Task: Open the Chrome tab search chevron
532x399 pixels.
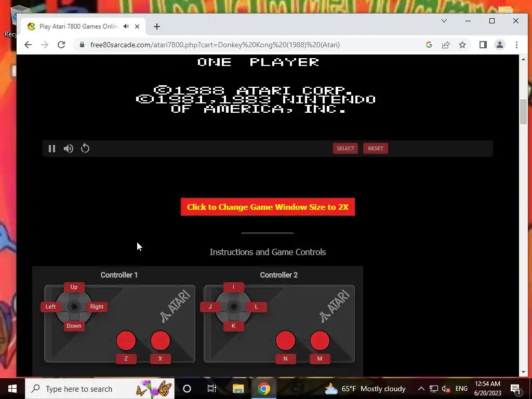Action: point(444,21)
